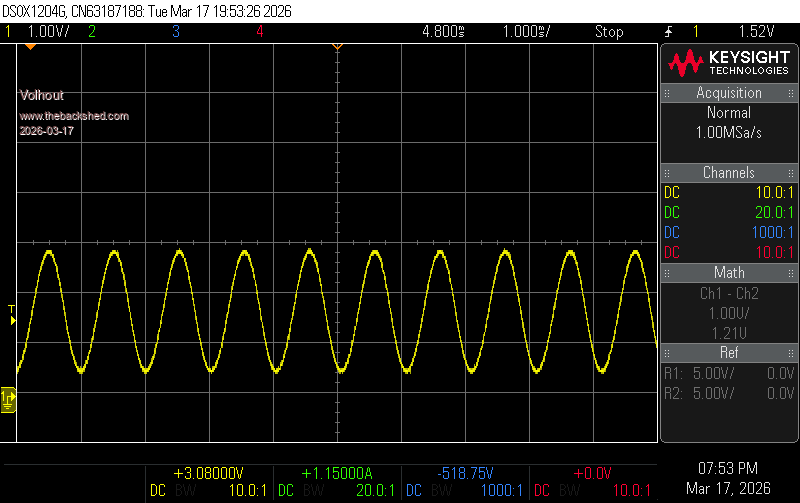Toggle channel 3 blue indicator in top bar
The image size is (800, 503).
point(175,32)
